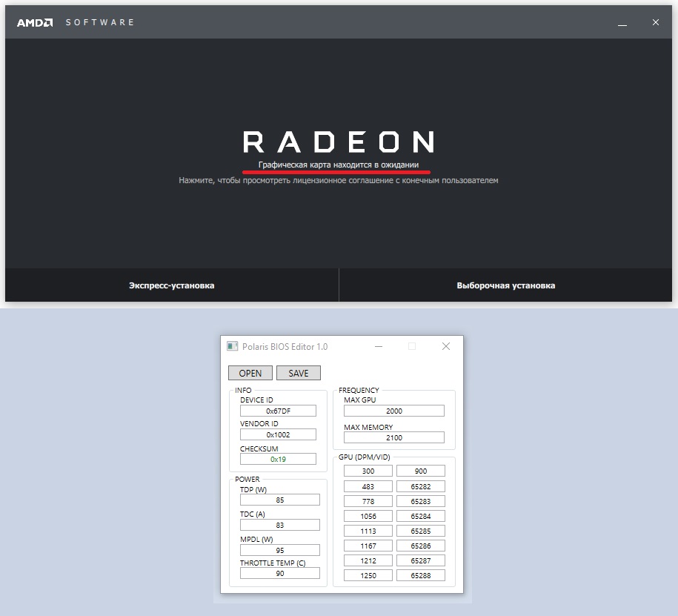This screenshot has width=678, height=616.
Task: Click the OPEN button in Polaris BIOS Editor
Action: [250, 373]
